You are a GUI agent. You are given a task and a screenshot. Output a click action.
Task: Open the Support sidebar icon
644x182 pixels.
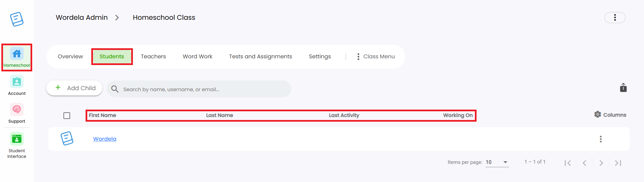(17, 113)
